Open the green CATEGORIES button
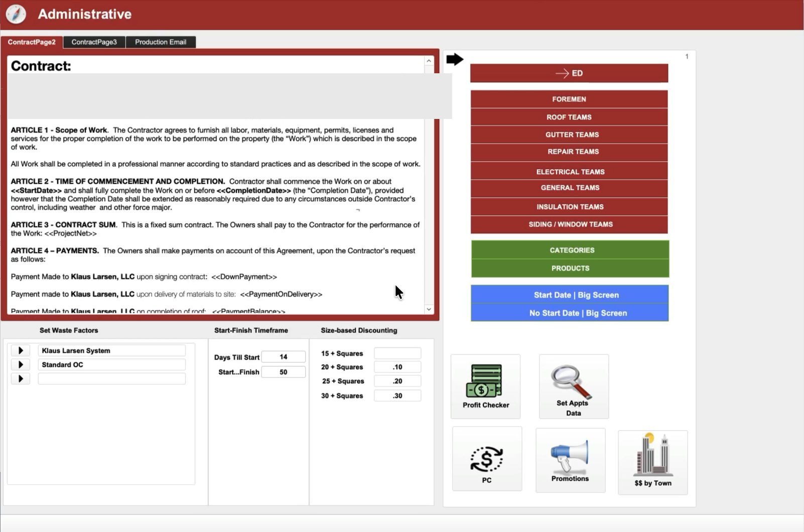Screen dimensions: 804x532 [570, 250]
